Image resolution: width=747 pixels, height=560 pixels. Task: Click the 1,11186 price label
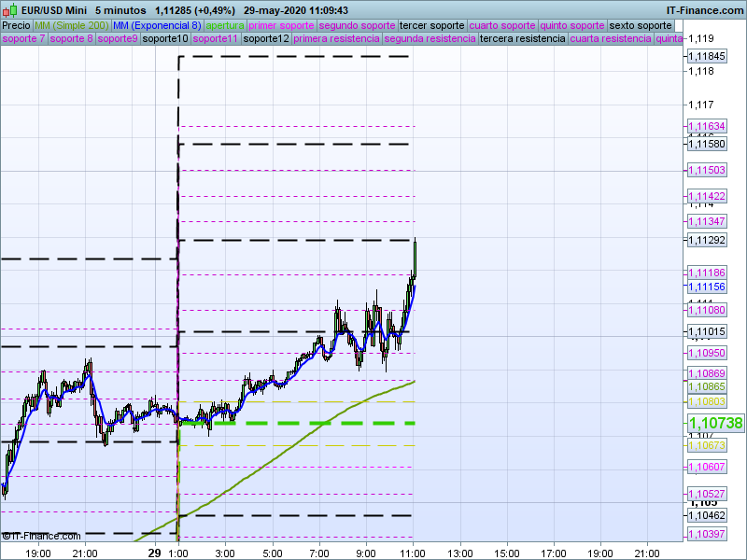click(707, 273)
